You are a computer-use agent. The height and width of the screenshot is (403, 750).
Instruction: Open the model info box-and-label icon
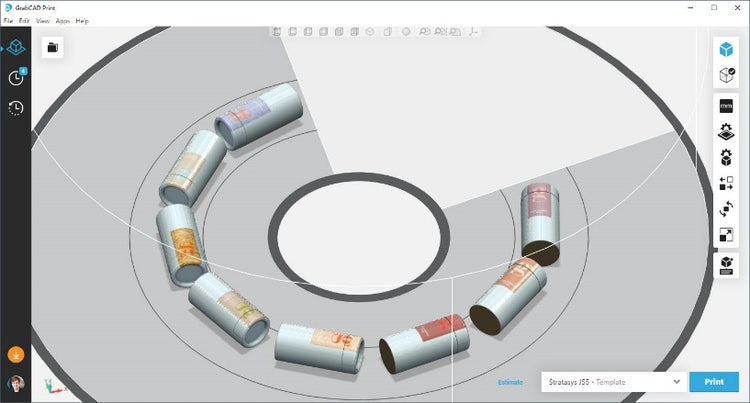[x=726, y=265]
